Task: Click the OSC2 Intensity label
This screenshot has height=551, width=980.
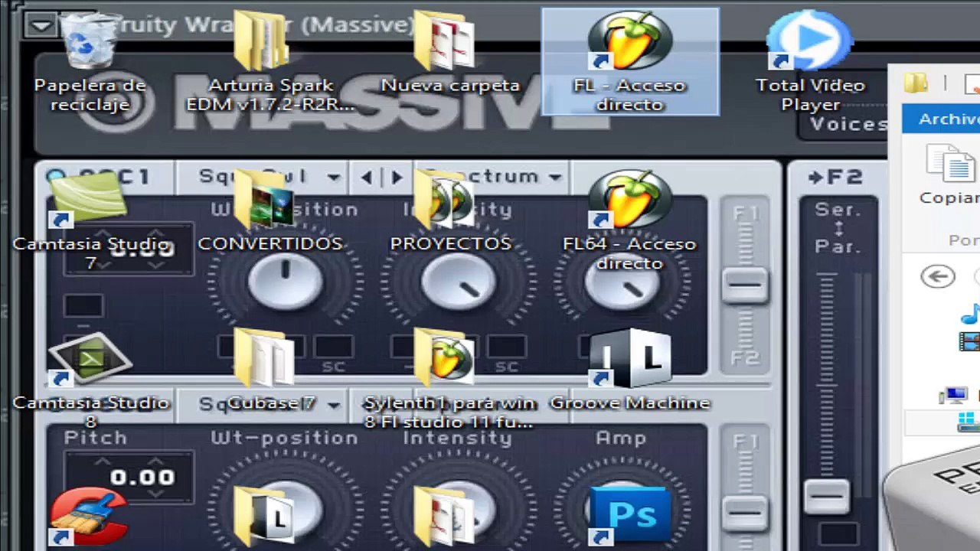Action: click(x=457, y=438)
